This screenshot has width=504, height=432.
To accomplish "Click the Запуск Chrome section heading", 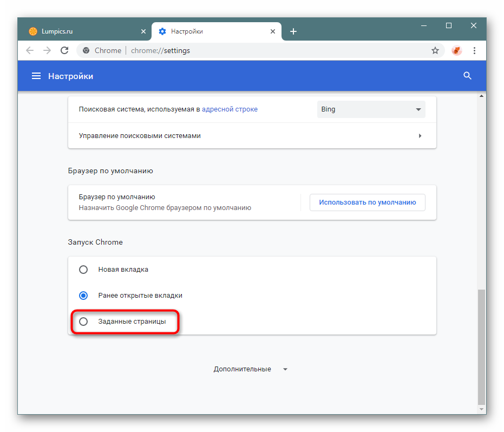I will coord(95,242).
